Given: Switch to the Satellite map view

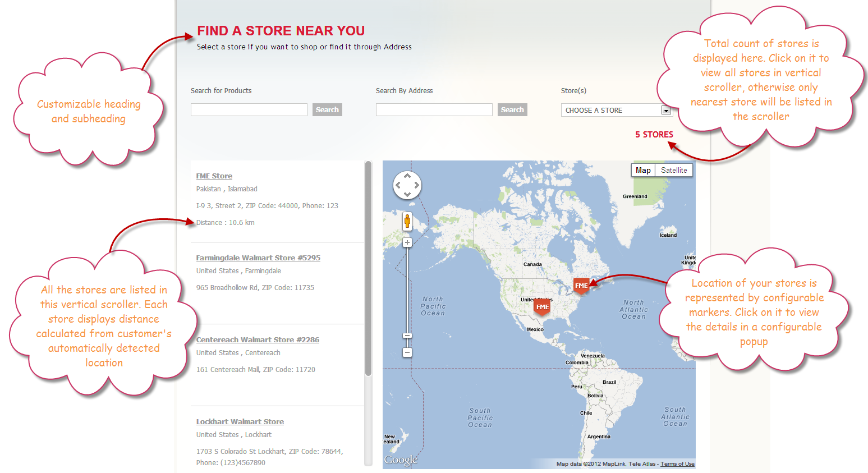Looking at the screenshot, I should 673,170.
